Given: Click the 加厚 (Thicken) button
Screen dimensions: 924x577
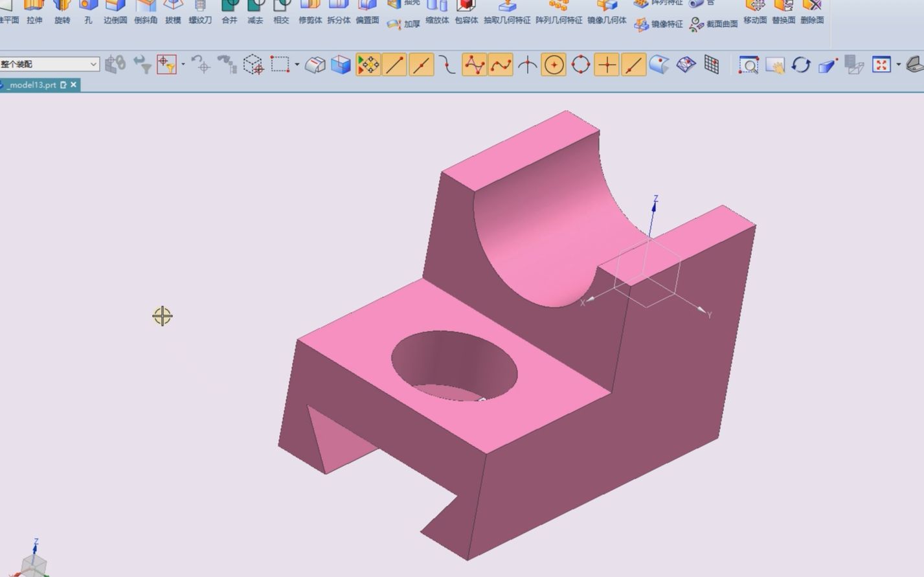Looking at the screenshot, I should click(x=403, y=25).
